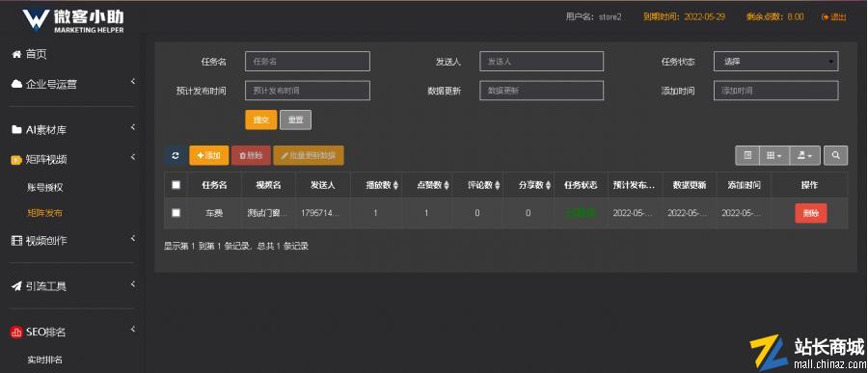The height and width of the screenshot is (373, 868).
Task: Open 实时排名 submenu item
Action: [x=44, y=360]
